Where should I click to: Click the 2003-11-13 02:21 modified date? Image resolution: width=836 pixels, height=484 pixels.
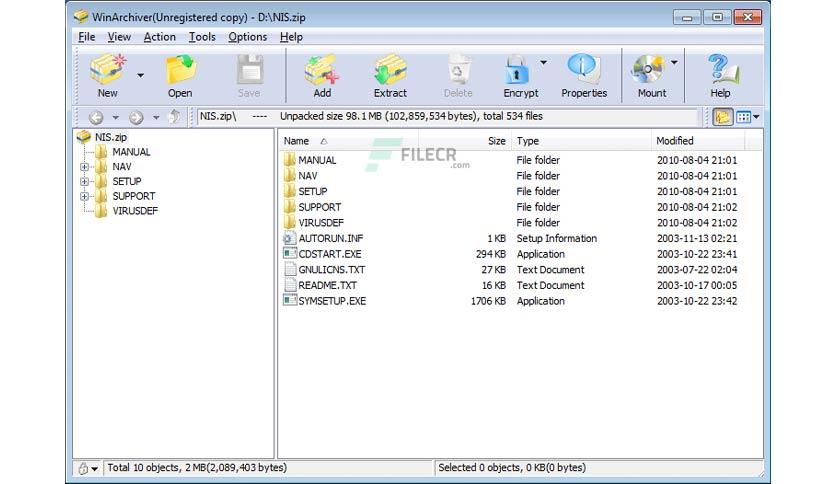(697, 239)
